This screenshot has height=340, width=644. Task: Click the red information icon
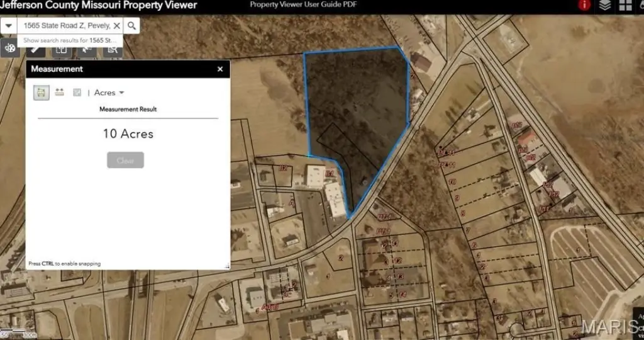(x=585, y=6)
